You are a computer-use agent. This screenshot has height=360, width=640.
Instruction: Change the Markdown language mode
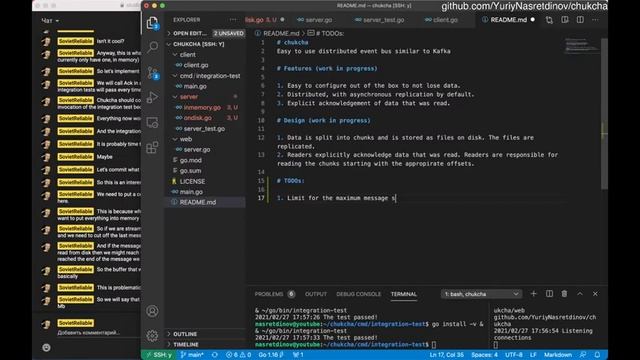[558, 355]
